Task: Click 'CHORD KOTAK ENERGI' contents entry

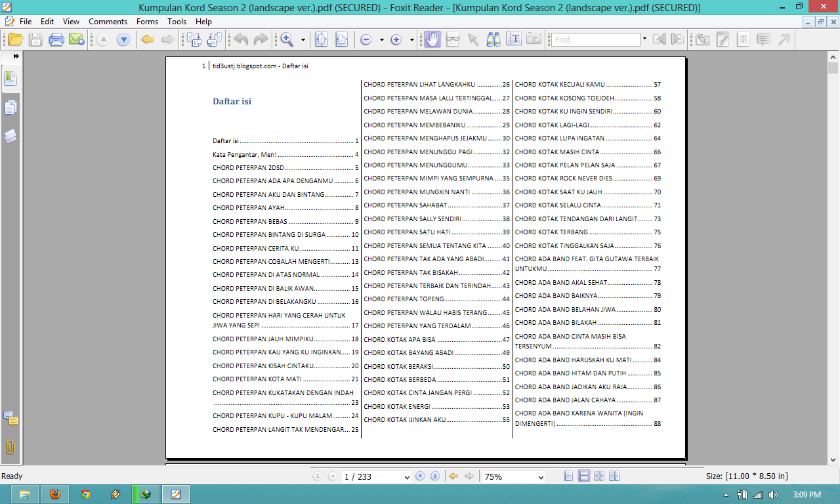Action: (437, 407)
